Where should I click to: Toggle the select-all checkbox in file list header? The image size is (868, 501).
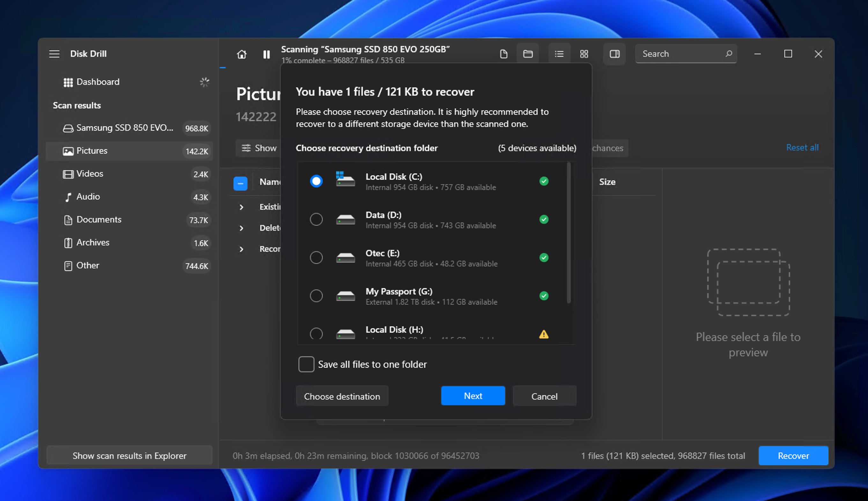(x=240, y=183)
